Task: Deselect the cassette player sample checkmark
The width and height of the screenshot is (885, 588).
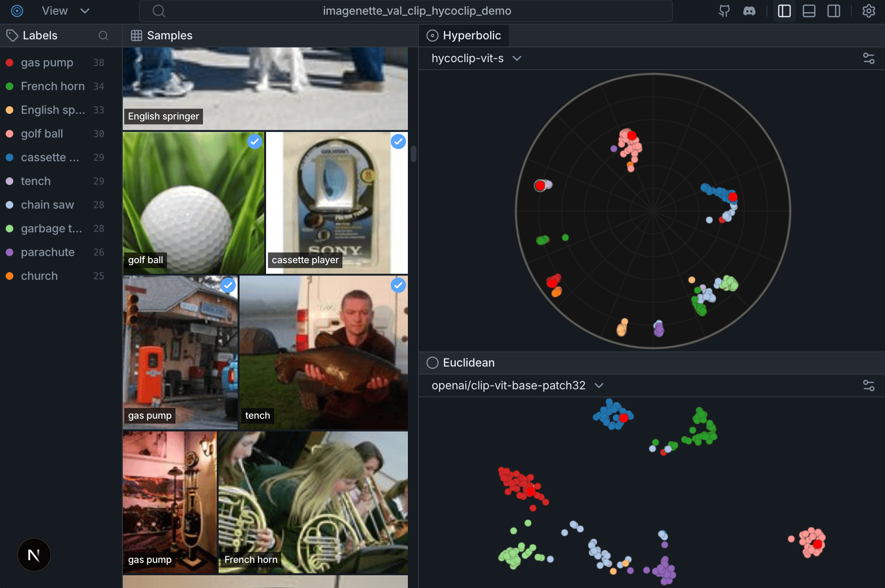Action: pos(398,141)
